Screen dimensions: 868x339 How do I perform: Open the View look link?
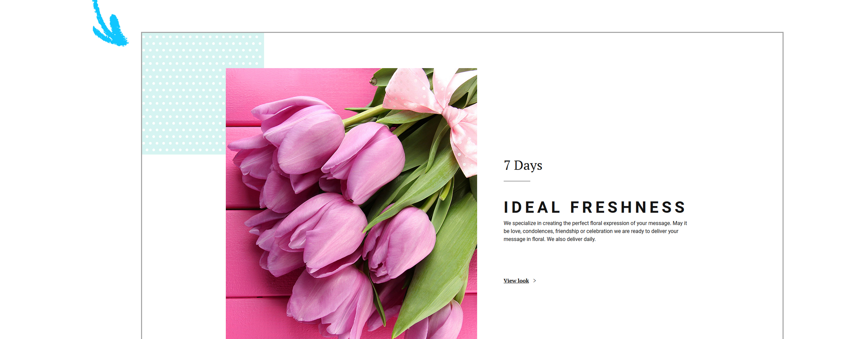point(516,281)
